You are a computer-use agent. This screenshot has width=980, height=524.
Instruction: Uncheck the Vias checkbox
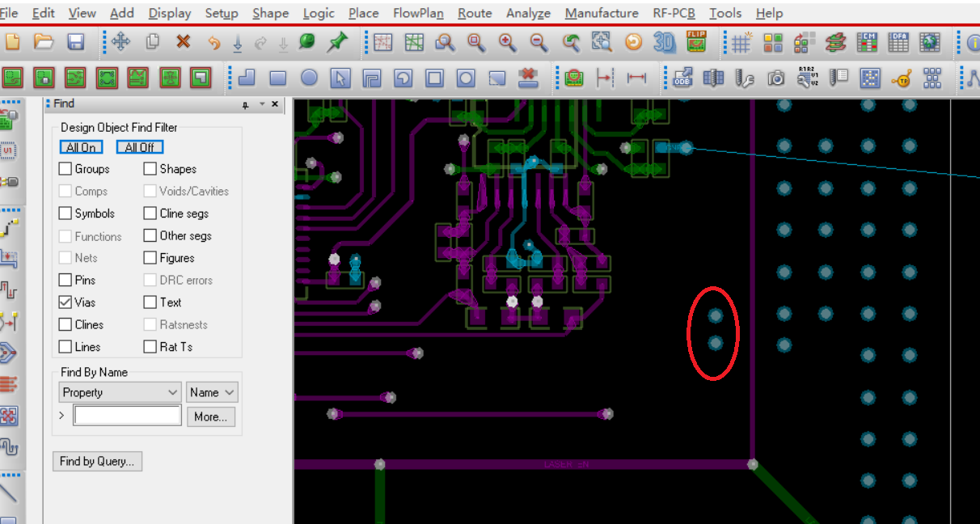pyautogui.click(x=65, y=302)
